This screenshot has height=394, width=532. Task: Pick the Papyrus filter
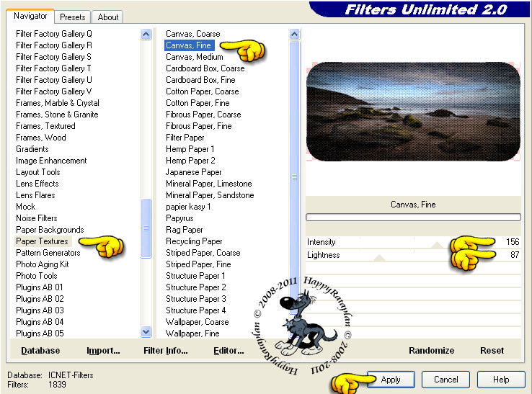point(179,218)
